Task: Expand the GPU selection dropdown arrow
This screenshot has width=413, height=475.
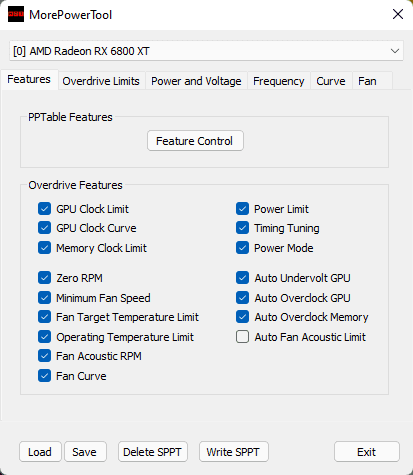Action: pyautogui.click(x=395, y=51)
